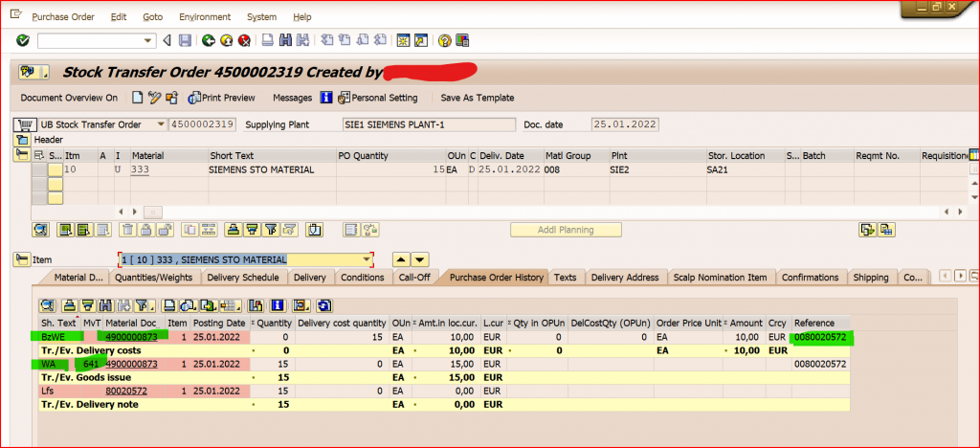Click the Print icon in standard toolbar

pyautogui.click(x=268, y=40)
